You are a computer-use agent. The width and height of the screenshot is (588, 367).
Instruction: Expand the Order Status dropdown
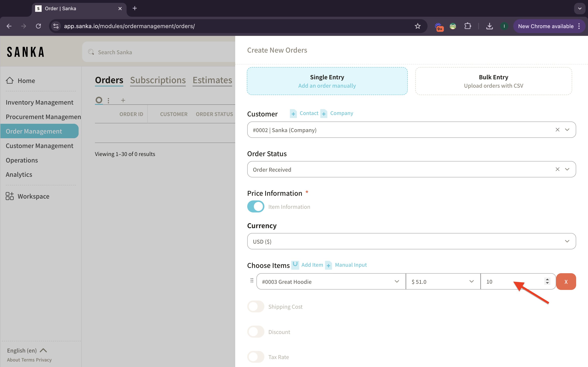[567, 169]
